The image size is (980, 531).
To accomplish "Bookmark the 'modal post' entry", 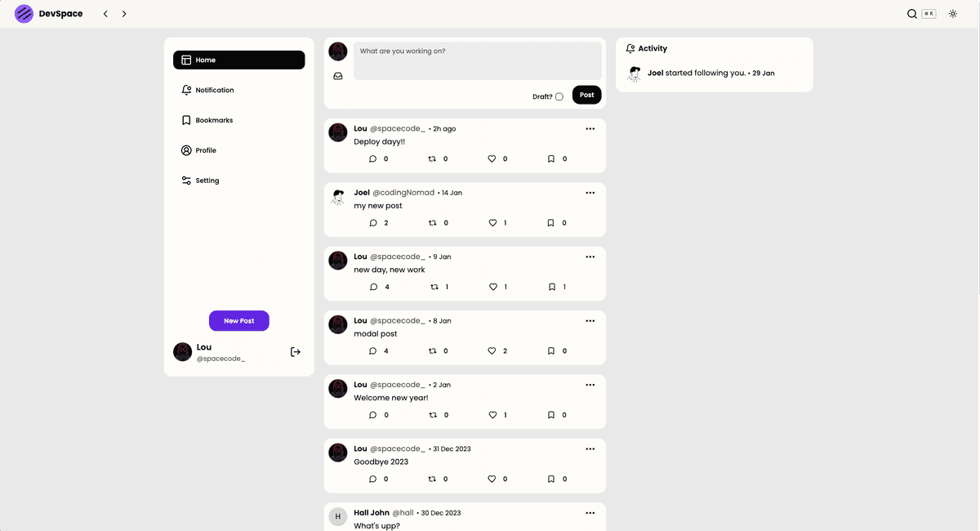I will [x=551, y=351].
